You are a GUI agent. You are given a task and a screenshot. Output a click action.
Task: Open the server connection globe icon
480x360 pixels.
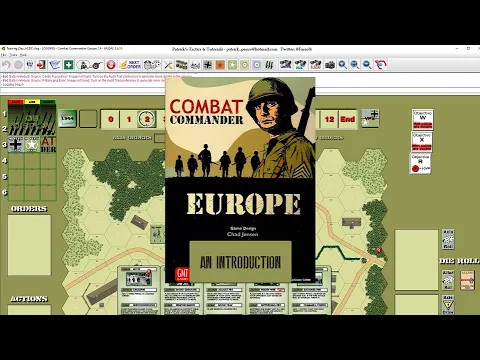click(30, 65)
